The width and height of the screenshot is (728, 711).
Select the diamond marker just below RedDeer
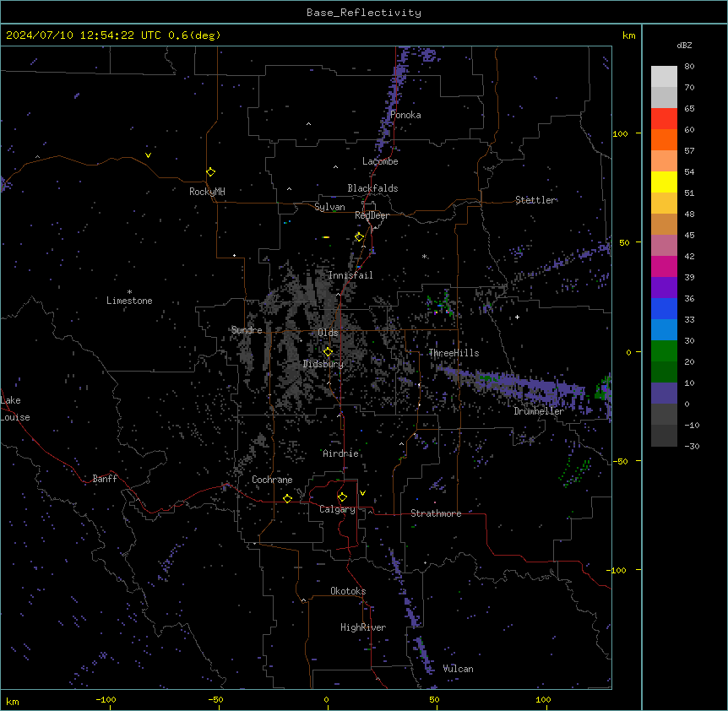(x=359, y=237)
